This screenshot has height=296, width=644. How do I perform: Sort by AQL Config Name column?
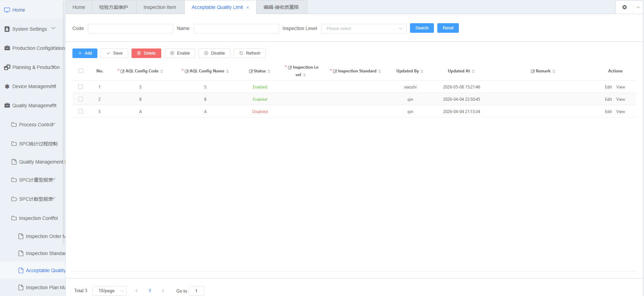(228, 71)
